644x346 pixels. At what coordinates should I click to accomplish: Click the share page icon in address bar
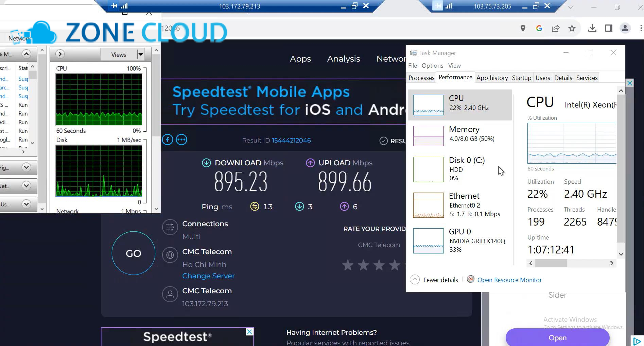[x=556, y=28]
